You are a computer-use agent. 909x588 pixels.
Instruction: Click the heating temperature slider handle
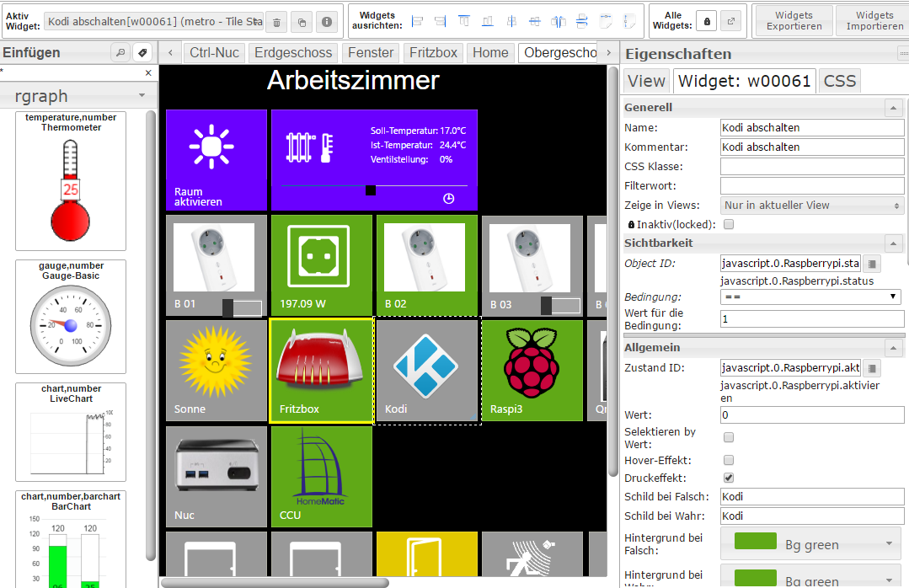(370, 190)
